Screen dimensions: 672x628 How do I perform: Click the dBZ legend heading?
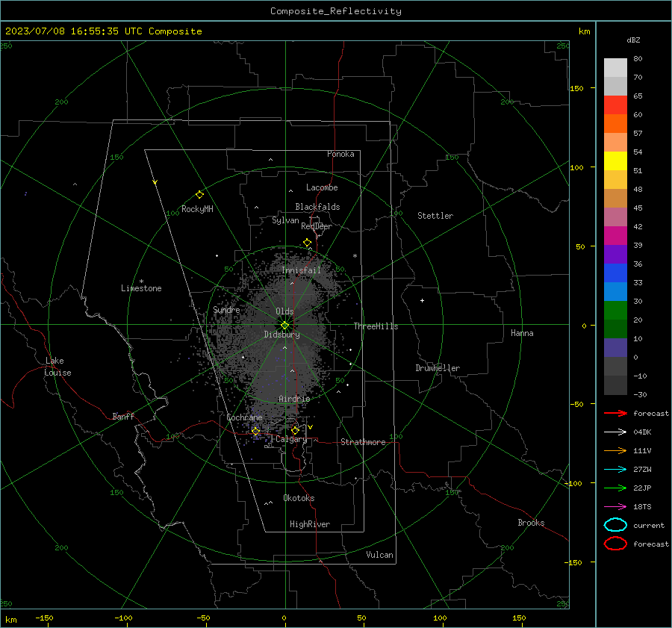[x=633, y=40]
